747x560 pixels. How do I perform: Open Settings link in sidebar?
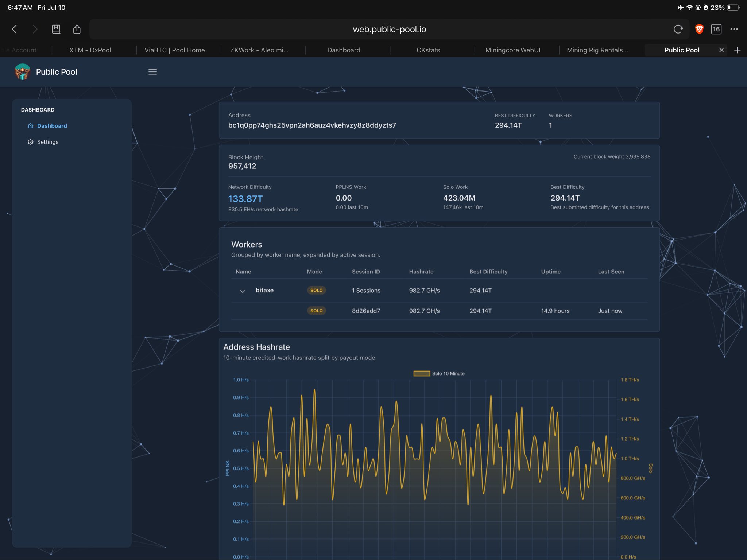tap(48, 142)
